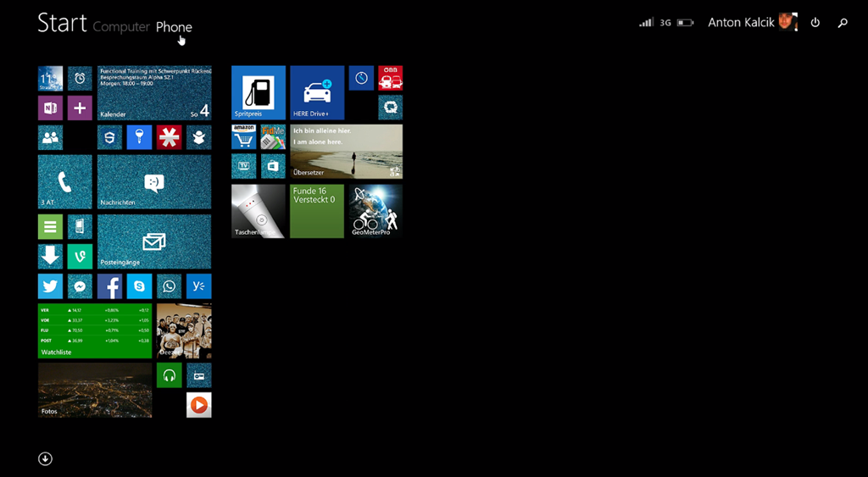The width and height of the screenshot is (868, 477).
Task: Launch the Facebook app tile
Action: pyautogui.click(x=109, y=286)
